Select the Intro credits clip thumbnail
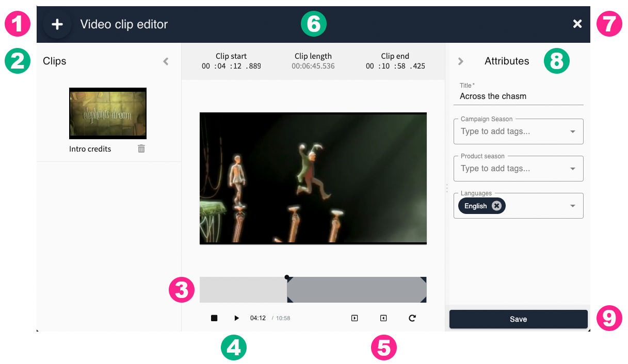Image resolution: width=628 pixels, height=364 pixels. point(108,113)
